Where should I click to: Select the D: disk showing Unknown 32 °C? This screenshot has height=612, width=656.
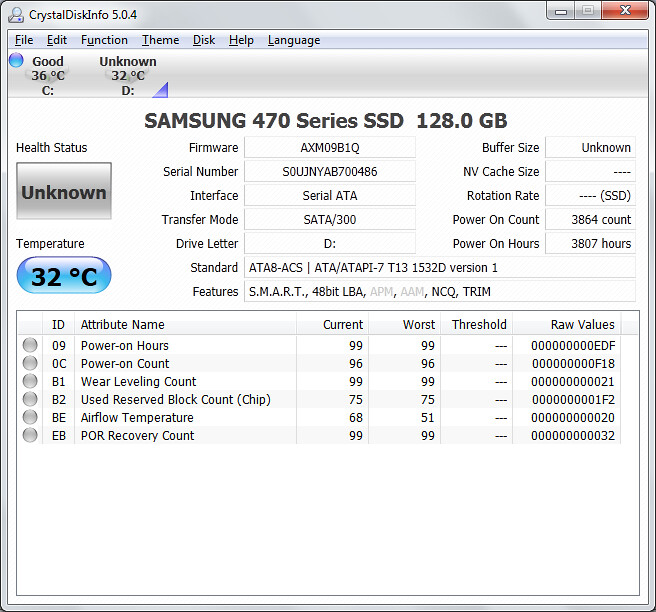pyautogui.click(x=128, y=75)
